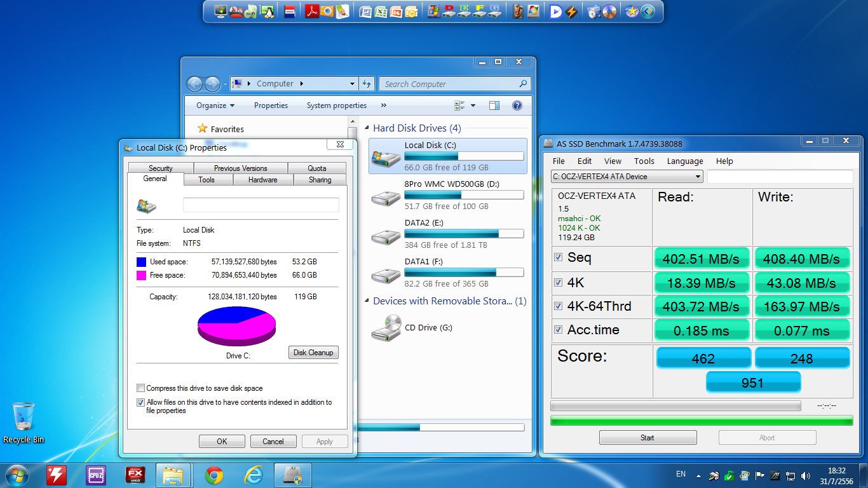Click Properties in the Explorer toolbar
868x488 pixels.
(271, 105)
